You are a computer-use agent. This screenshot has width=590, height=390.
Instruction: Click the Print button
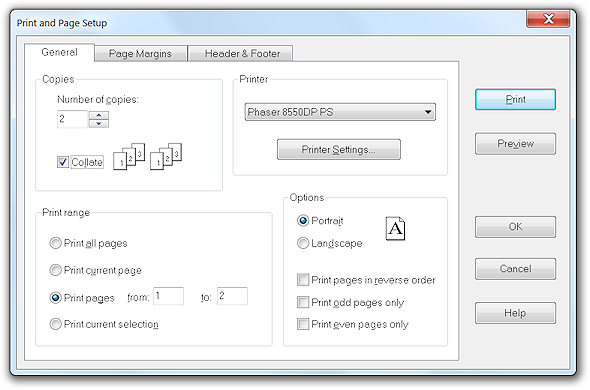tap(515, 100)
